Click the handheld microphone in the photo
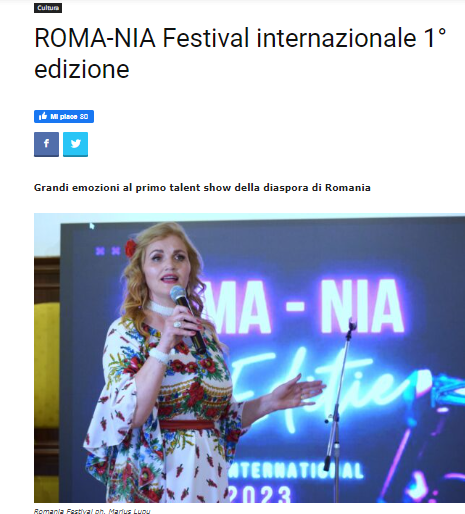This screenshot has height=514, width=465. coord(187,319)
